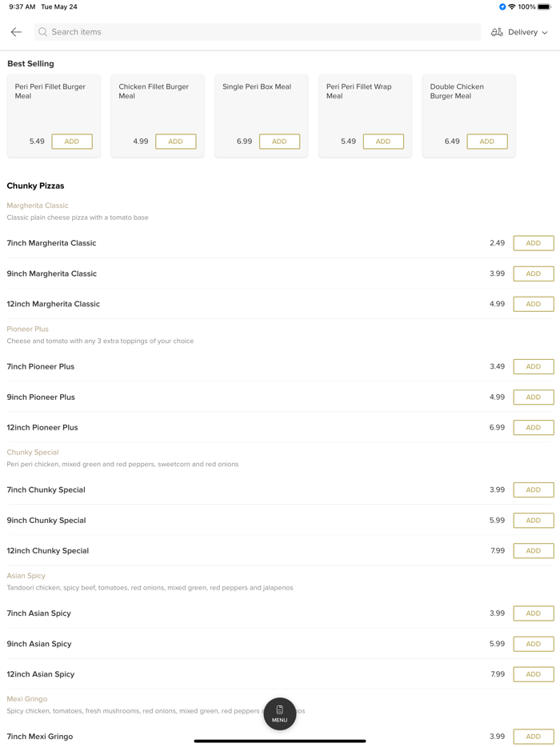Open the 7inch Mexi Gringo item

(x=40, y=737)
